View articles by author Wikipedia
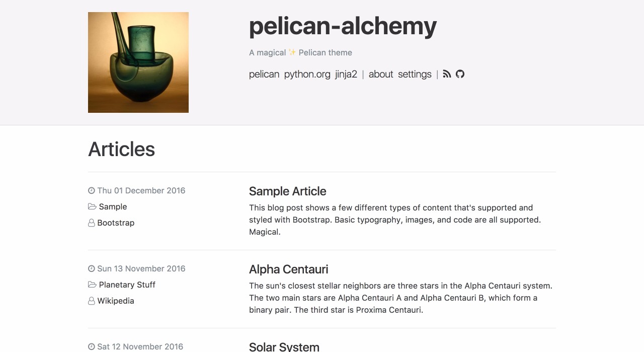 (x=116, y=301)
